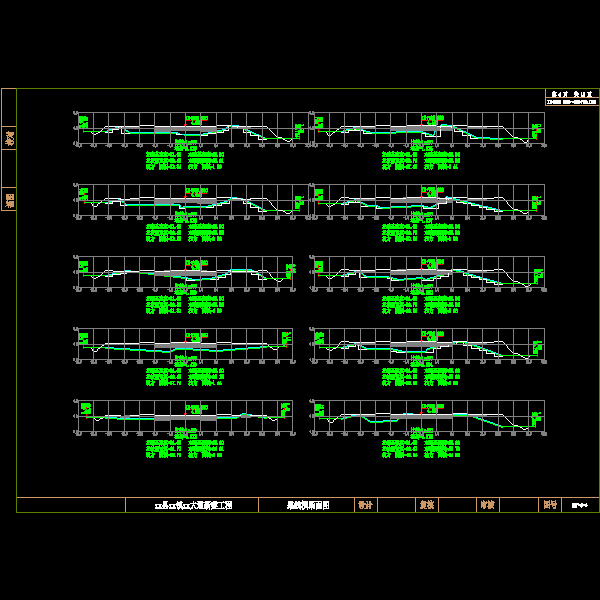Click the 路线横断面图 drawing title cell
600x600 pixels.
pos(301,505)
